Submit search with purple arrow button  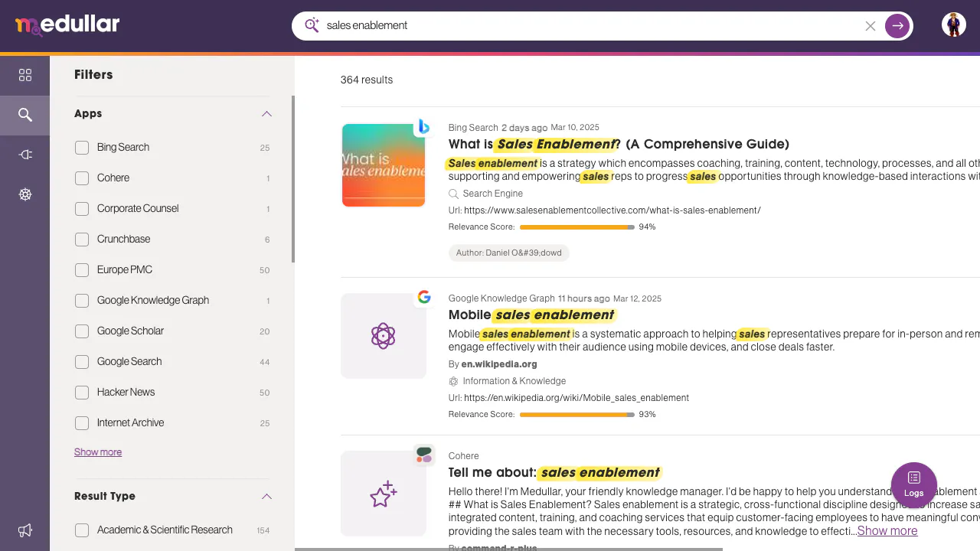[x=897, y=26]
